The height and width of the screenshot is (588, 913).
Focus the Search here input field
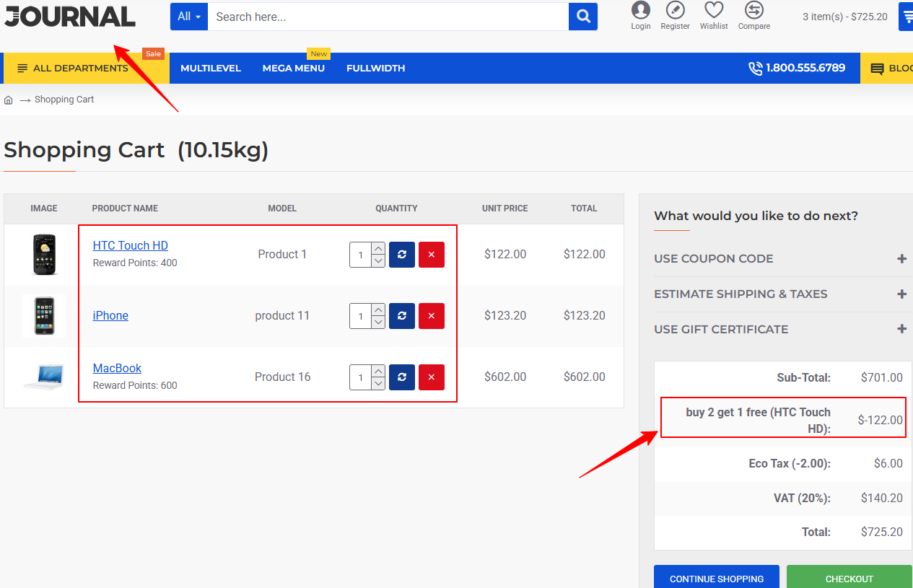click(388, 17)
